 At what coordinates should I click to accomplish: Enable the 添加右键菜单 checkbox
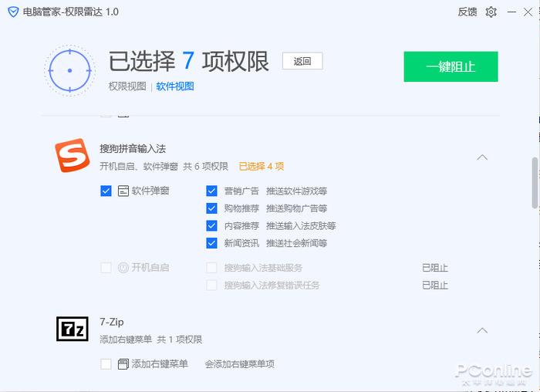pyautogui.click(x=106, y=364)
